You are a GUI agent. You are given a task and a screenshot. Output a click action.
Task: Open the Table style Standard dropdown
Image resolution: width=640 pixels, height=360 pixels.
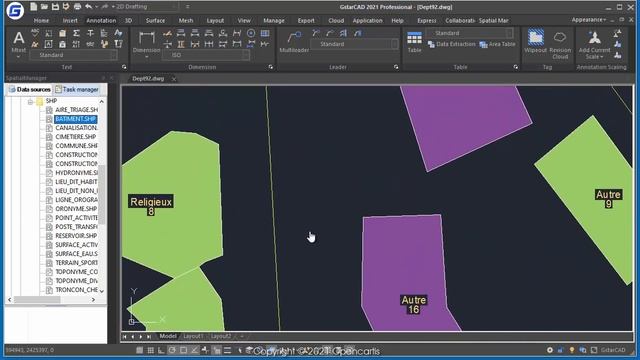470,33
